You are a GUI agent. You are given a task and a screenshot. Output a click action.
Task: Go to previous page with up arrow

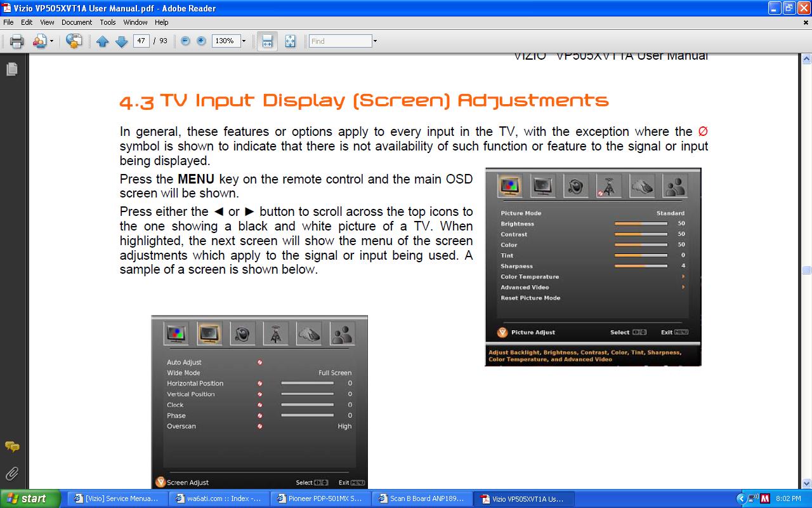click(x=103, y=41)
